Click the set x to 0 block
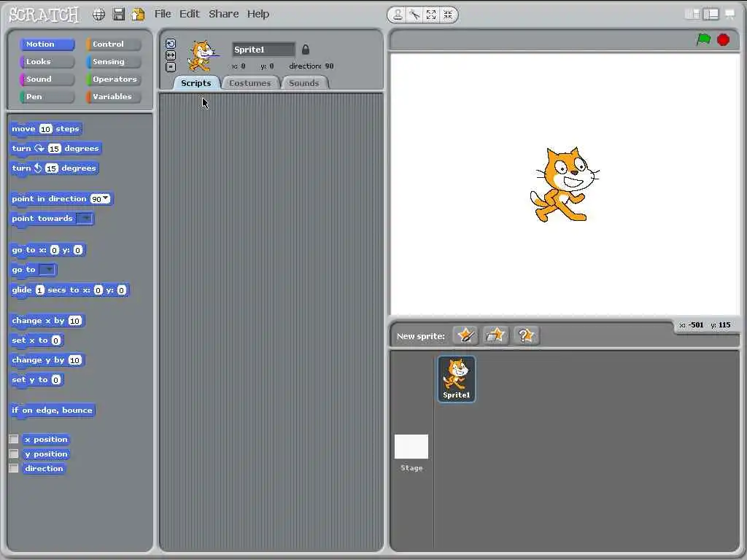Screen dimensions: 747x560 click(x=36, y=341)
